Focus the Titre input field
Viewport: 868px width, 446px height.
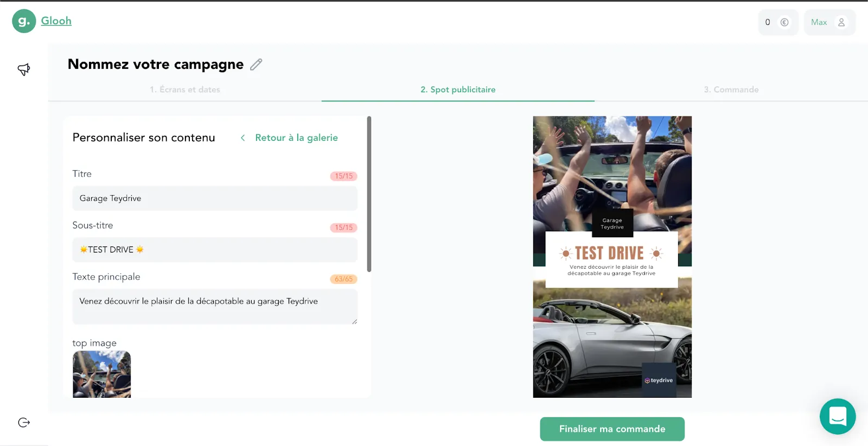pyautogui.click(x=215, y=198)
